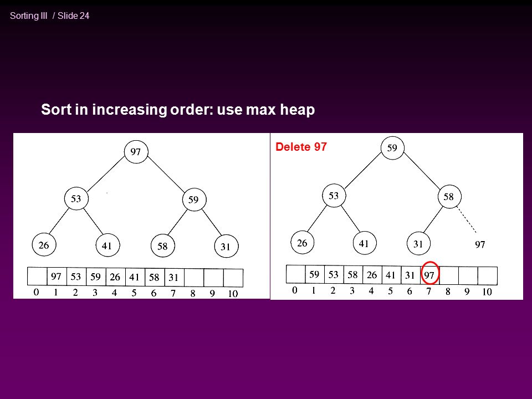Select root node 59 in the Delete 97 tree

tap(392, 147)
